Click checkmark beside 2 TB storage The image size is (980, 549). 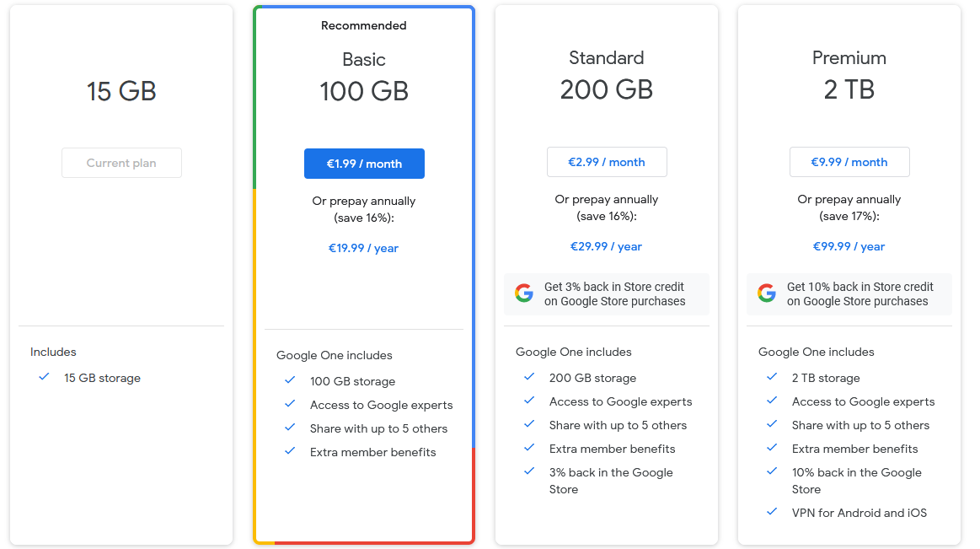tap(773, 377)
